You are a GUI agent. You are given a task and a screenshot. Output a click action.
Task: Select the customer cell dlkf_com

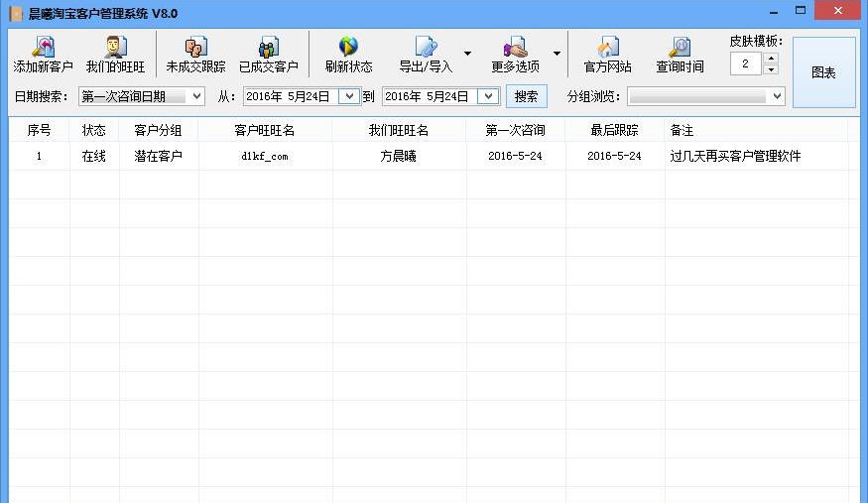click(x=265, y=156)
